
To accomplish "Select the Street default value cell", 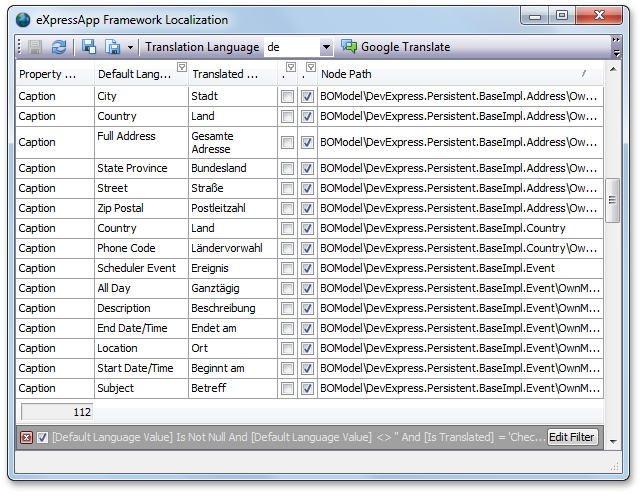I will (141, 188).
